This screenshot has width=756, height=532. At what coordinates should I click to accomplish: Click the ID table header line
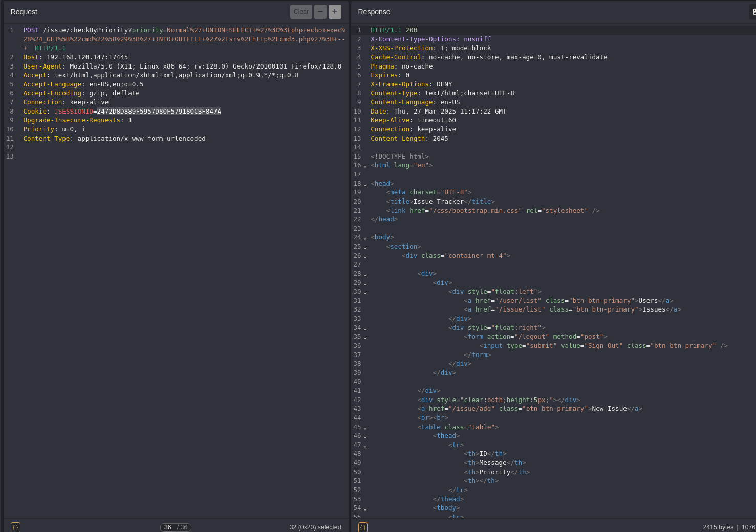click(x=485, y=454)
